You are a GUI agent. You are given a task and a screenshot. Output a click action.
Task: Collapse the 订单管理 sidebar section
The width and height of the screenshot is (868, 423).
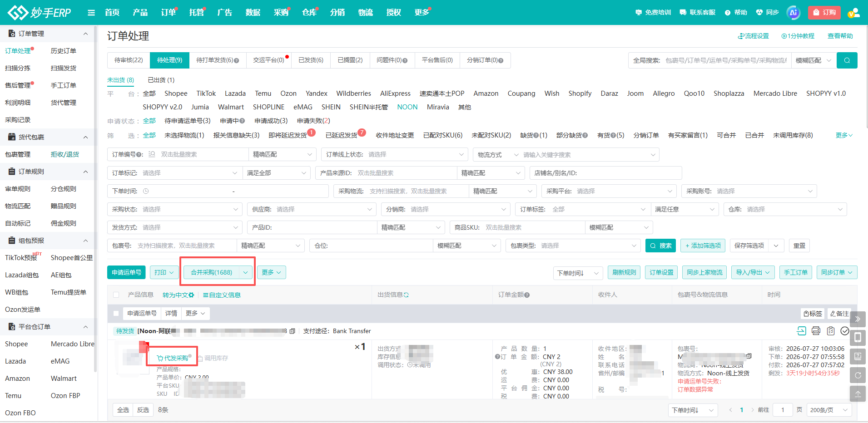85,34
